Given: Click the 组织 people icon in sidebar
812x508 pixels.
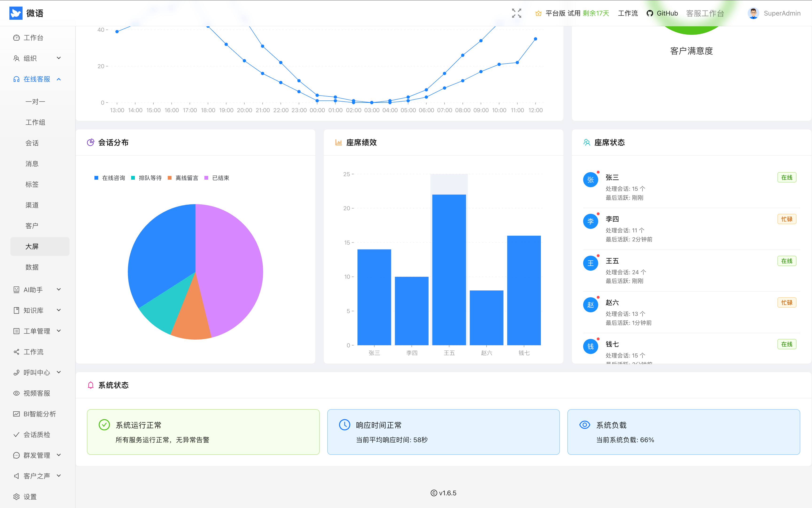Looking at the screenshot, I should point(16,59).
